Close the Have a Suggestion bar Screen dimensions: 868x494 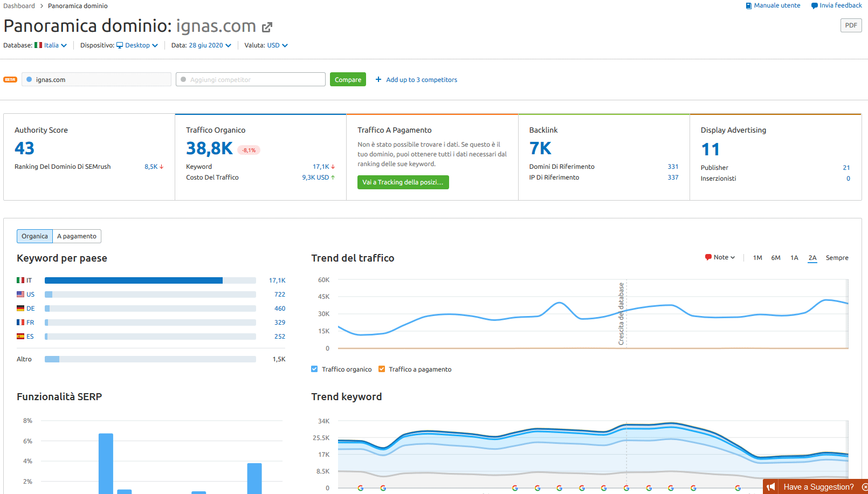[x=864, y=487]
